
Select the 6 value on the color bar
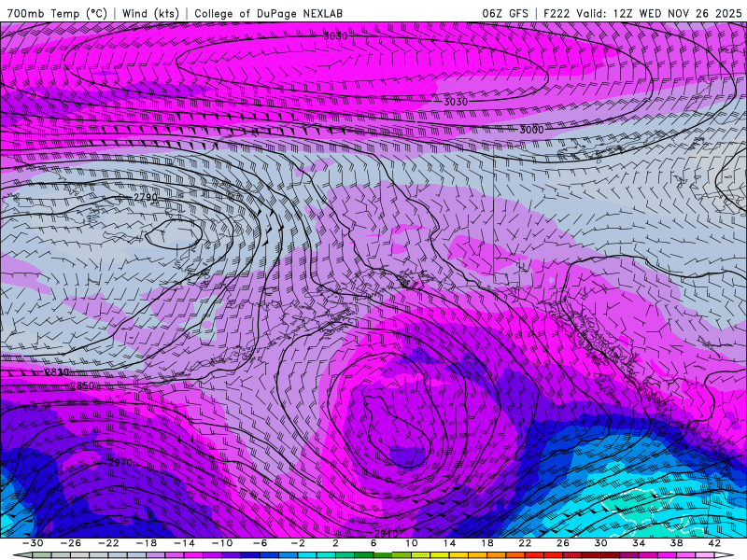(x=373, y=543)
